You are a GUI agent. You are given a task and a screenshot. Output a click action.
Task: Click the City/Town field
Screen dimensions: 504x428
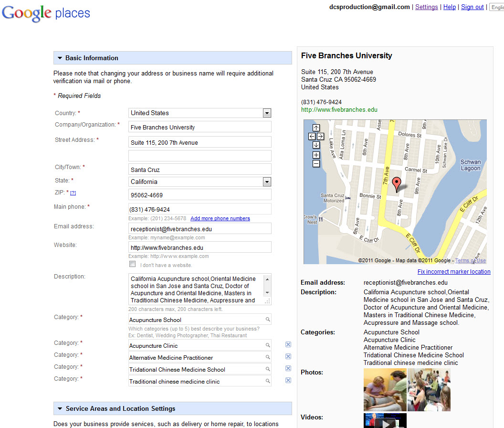coord(200,169)
